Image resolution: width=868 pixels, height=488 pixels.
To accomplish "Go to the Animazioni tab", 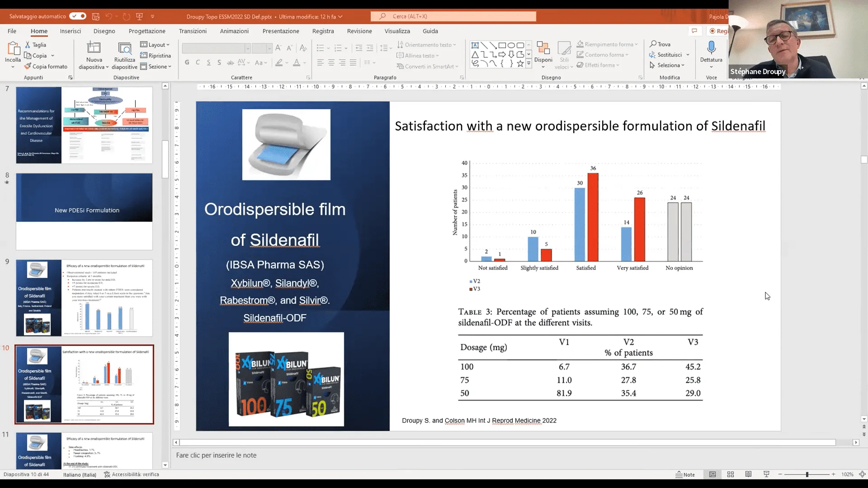I will point(234,31).
